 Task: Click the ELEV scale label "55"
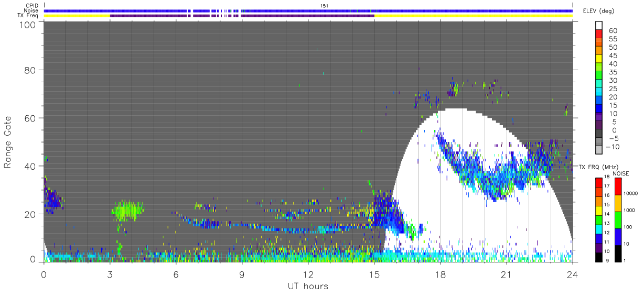coord(613,39)
